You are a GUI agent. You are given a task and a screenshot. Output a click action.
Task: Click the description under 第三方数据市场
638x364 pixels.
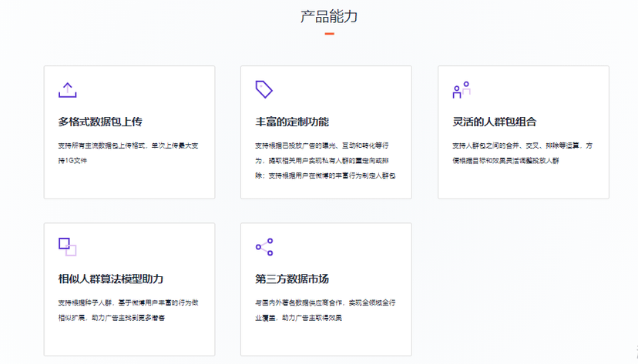tap(325, 310)
